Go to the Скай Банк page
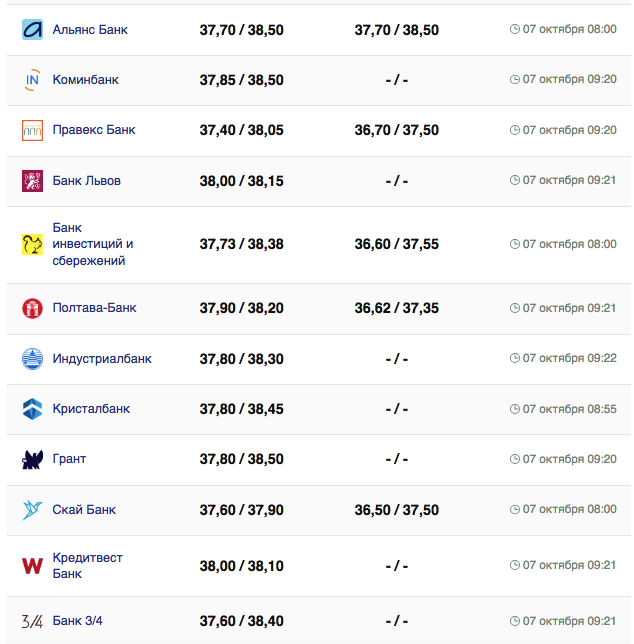The width and height of the screenshot is (634, 644). (84, 510)
